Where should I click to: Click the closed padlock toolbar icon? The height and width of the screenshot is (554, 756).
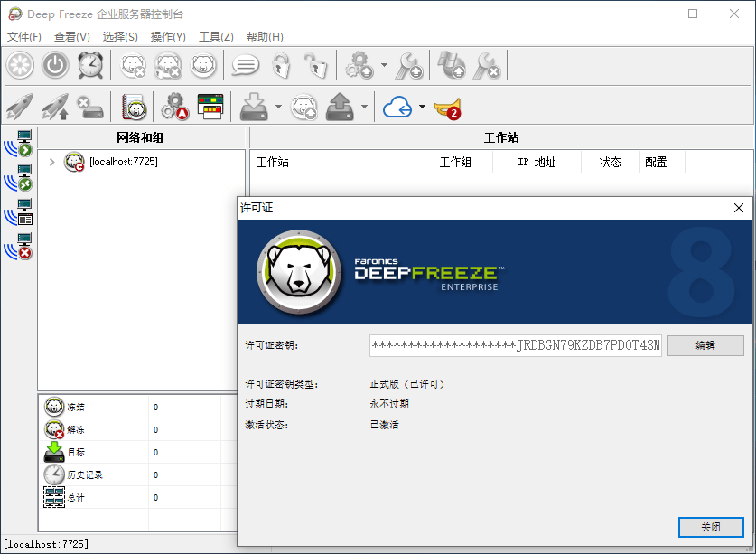pyautogui.click(x=281, y=65)
